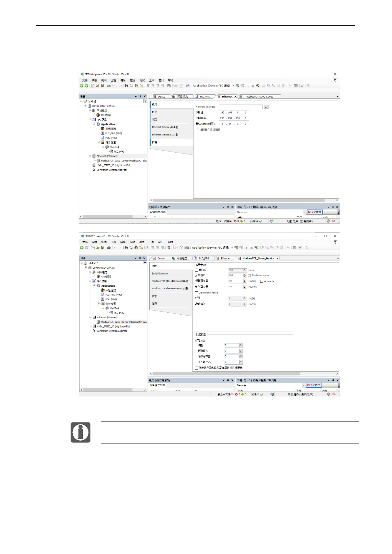Open the 工程 menu in the upper window
The image size is (392, 554).
113,80
